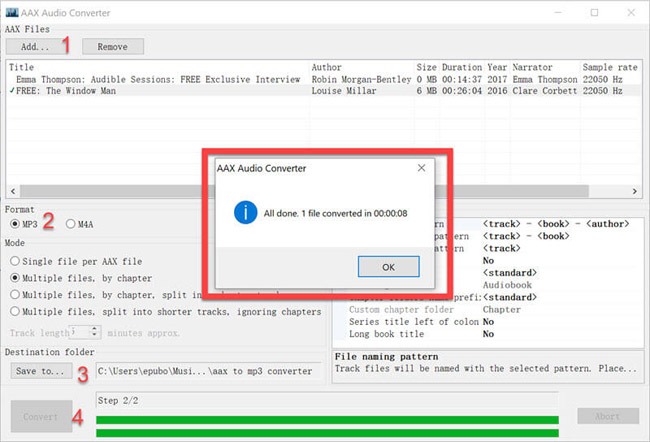Click OK in the All done dialog

coord(388,267)
